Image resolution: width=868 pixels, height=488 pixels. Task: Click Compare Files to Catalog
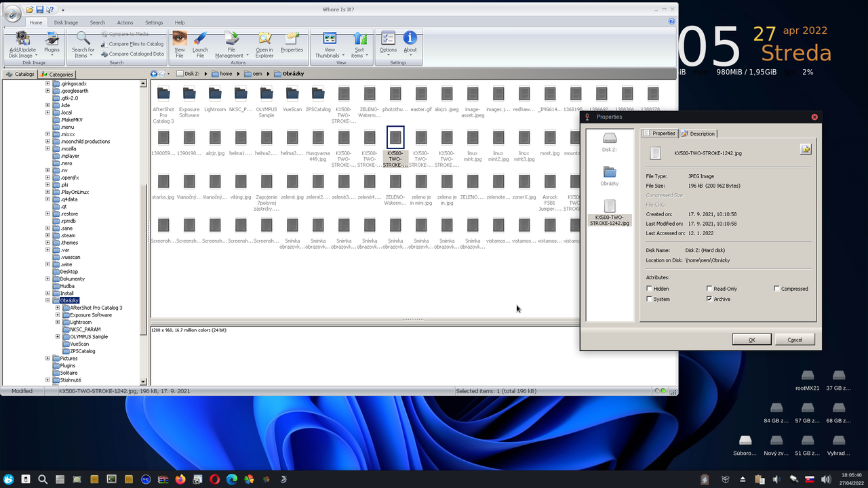tap(132, 44)
